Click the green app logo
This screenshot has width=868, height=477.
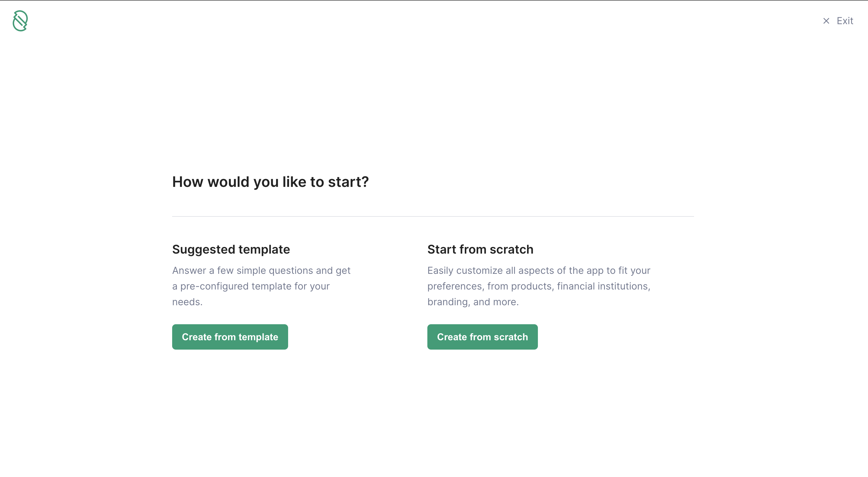(20, 21)
